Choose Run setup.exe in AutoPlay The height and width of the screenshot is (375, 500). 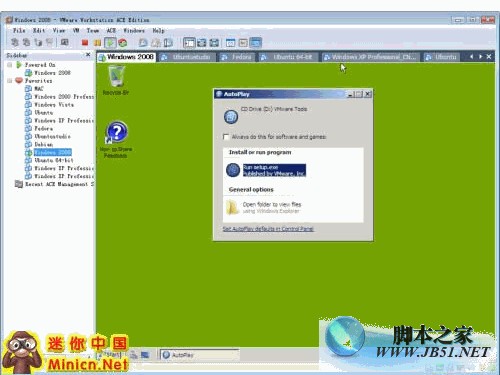274,170
